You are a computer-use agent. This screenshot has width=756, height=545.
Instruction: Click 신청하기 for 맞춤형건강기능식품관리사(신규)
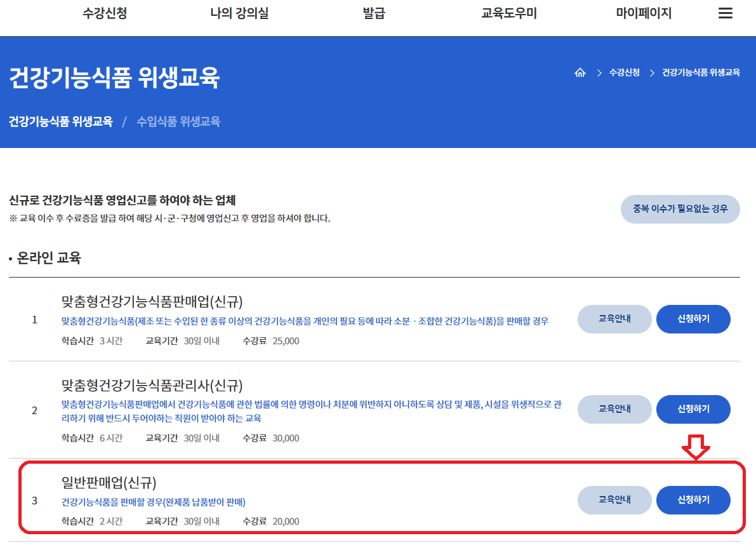[693, 410]
